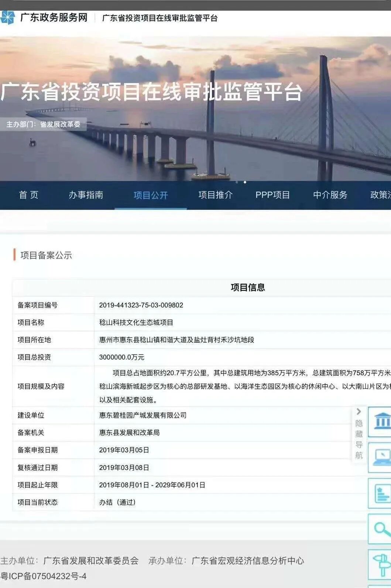Click the 广东省投资项目在线审批监管平台 header title
The image size is (391, 588).
[x=160, y=18]
